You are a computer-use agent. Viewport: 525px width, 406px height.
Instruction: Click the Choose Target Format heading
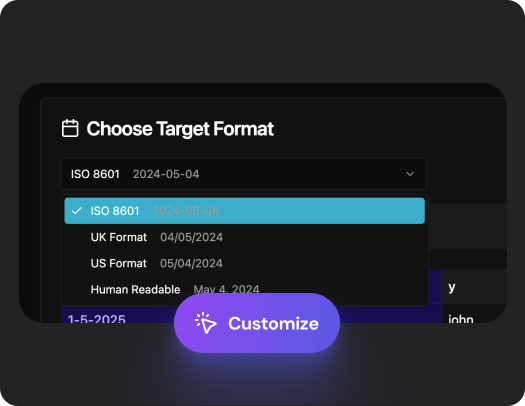click(x=180, y=129)
